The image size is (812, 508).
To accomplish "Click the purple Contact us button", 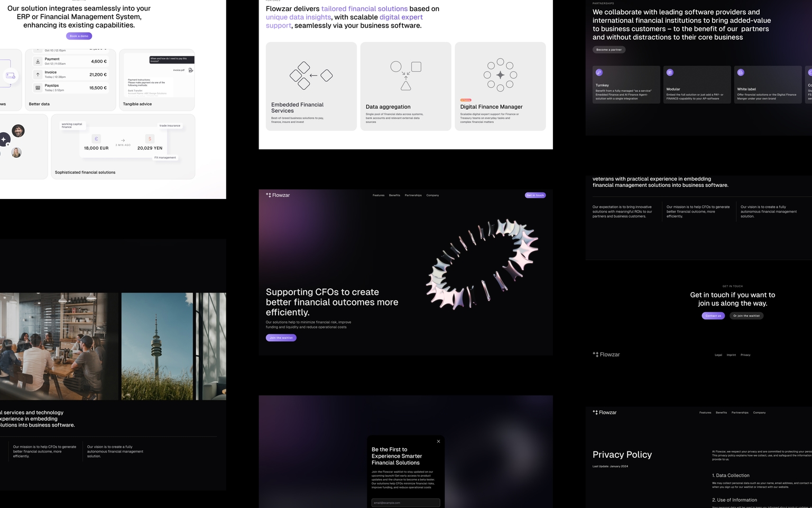I will click(713, 316).
